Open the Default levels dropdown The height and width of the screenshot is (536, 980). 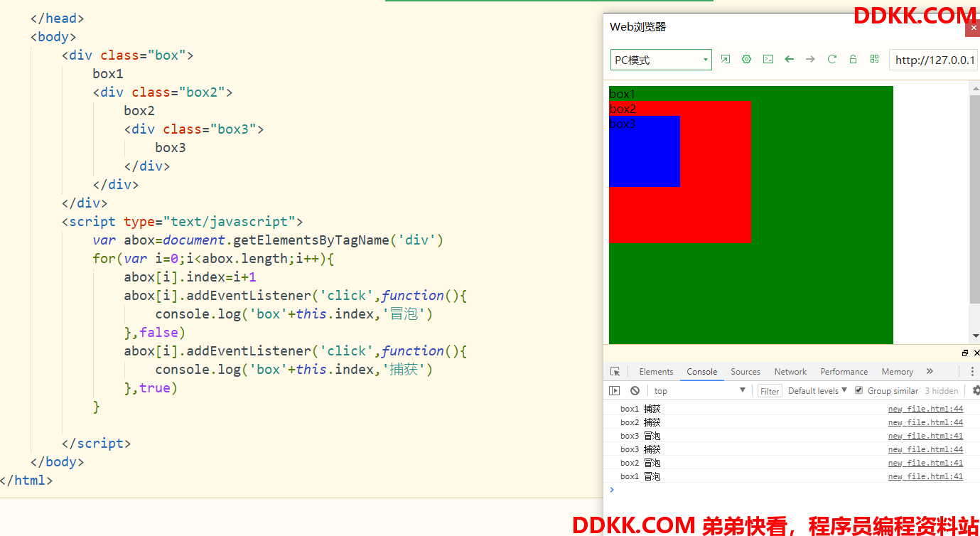[x=817, y=391]
